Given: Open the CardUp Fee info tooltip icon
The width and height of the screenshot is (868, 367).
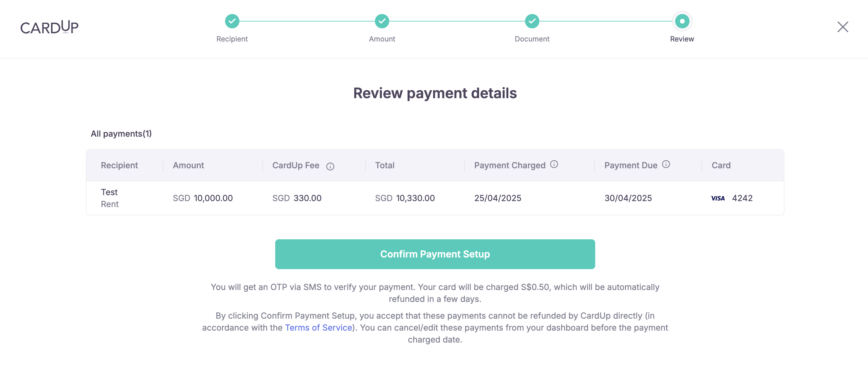Looking at the screenshot, I should (330, 166).
